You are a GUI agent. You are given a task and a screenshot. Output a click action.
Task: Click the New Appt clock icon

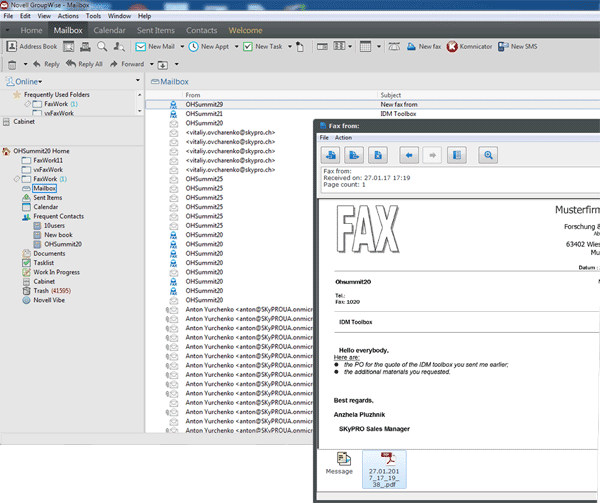click(194, 47)
